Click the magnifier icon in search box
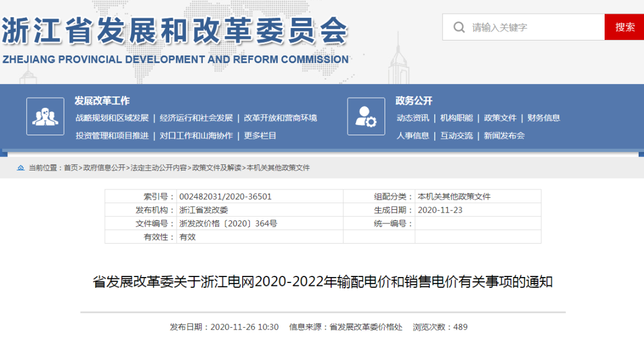The width and height of the screenshot is (644, 339). click(459, 27)
